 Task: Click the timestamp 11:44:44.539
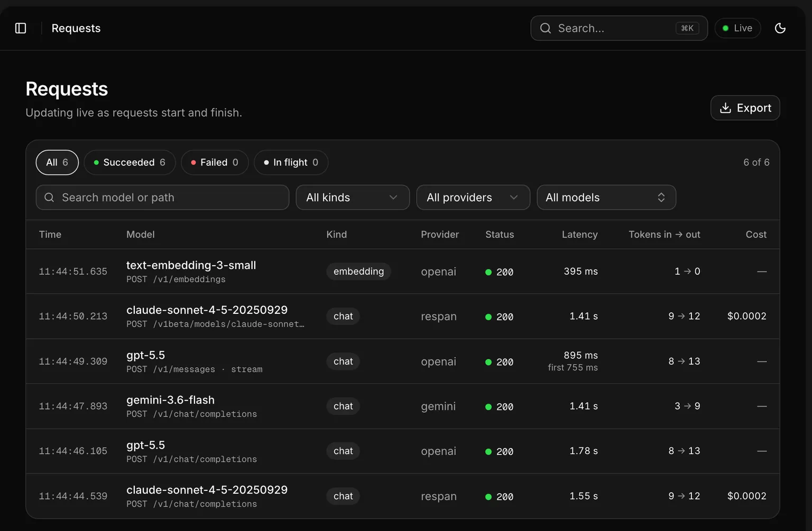pyautogui.click(x=73, y=496)
